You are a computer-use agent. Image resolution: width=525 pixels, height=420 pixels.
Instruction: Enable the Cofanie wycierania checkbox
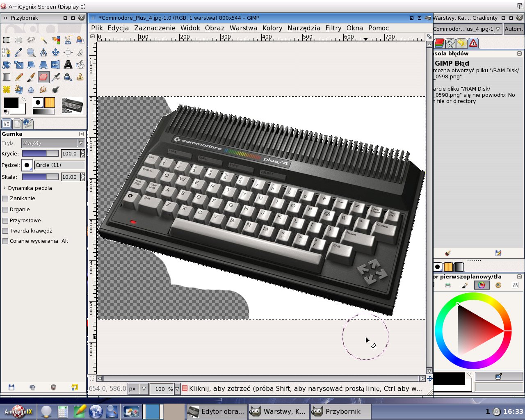coord(5,241)
